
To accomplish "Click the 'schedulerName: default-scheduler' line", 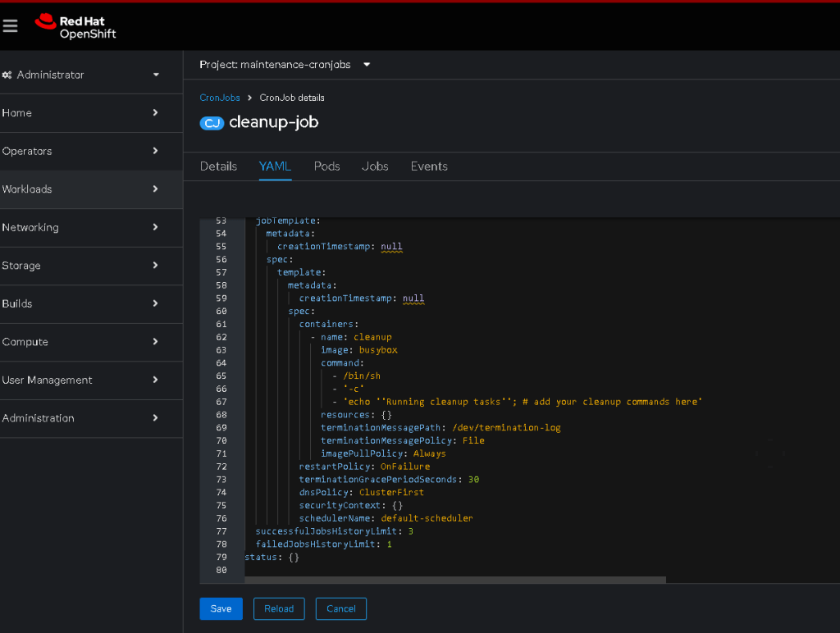I will [x=386, y=518].
